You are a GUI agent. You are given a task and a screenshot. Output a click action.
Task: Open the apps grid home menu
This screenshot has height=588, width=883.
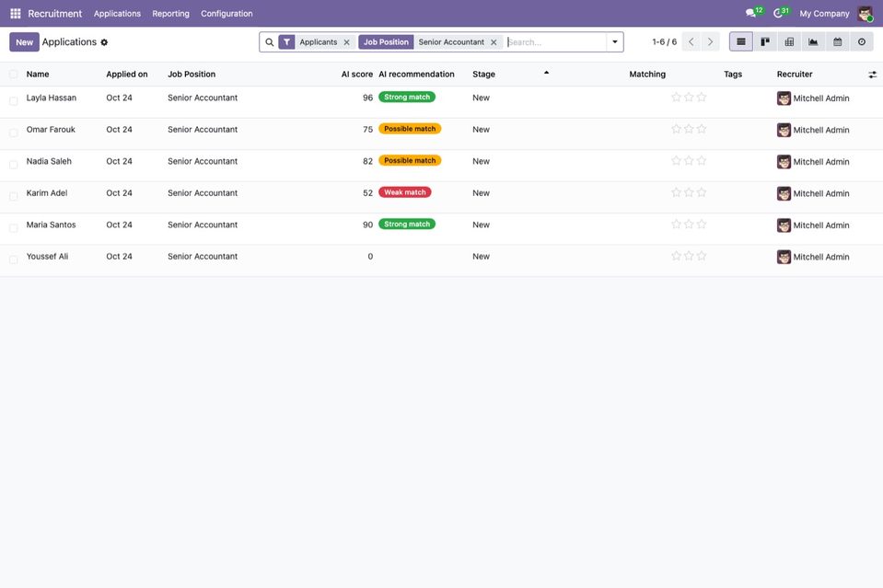[x=16, y=13]
